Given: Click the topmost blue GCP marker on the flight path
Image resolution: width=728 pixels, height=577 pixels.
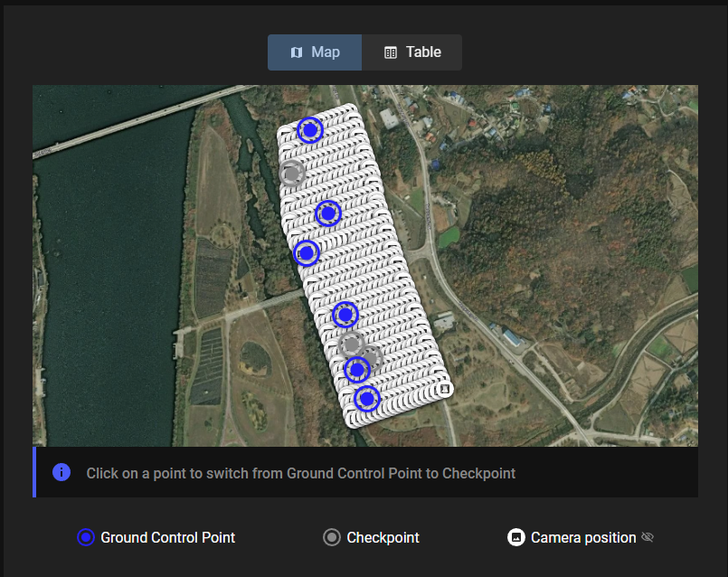Looking at the screenshot, I should point(309,130).
